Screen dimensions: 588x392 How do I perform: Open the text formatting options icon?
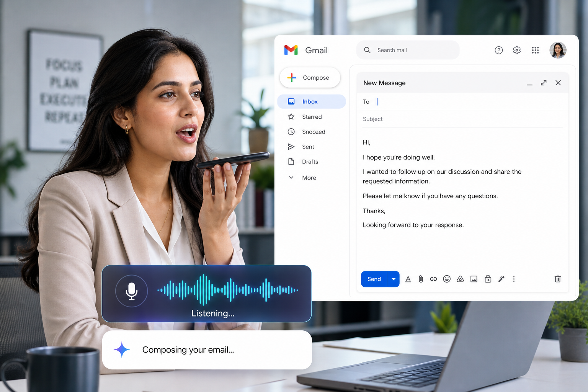pos(408,279)
